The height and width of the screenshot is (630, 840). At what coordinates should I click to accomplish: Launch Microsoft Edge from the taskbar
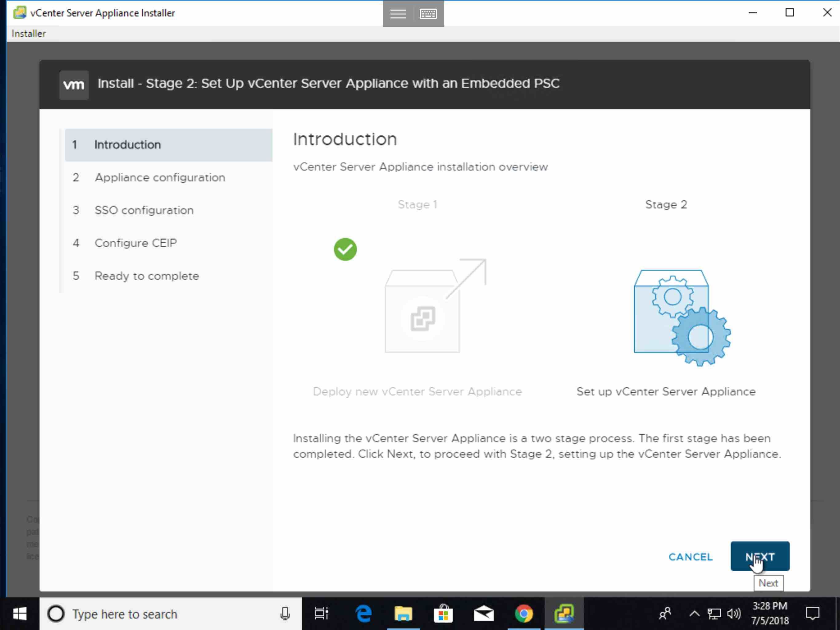pyautogui.click(x=363, y=614)
